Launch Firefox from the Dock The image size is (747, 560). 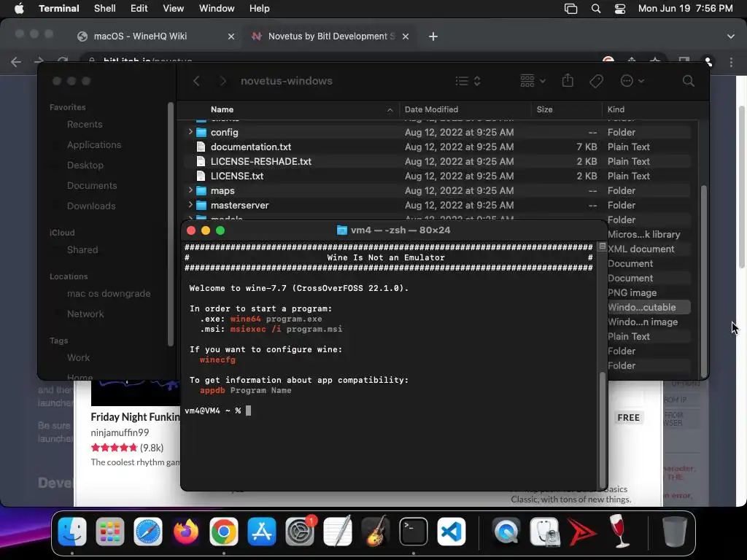186,532
